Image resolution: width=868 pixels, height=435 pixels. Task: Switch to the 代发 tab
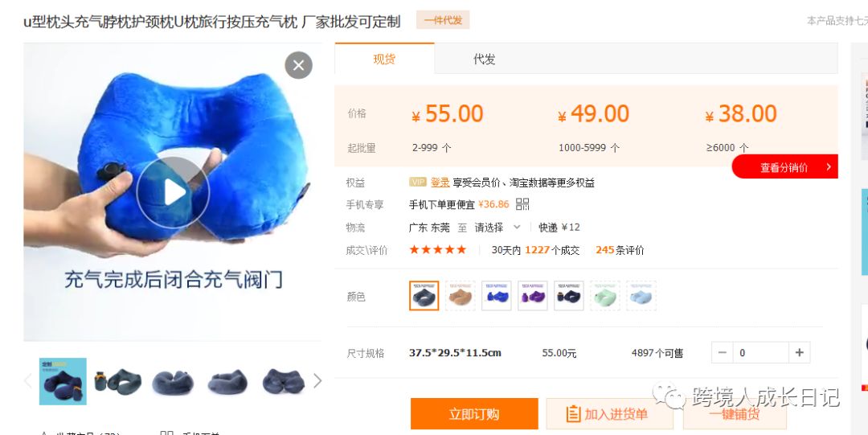click(484, 59)
